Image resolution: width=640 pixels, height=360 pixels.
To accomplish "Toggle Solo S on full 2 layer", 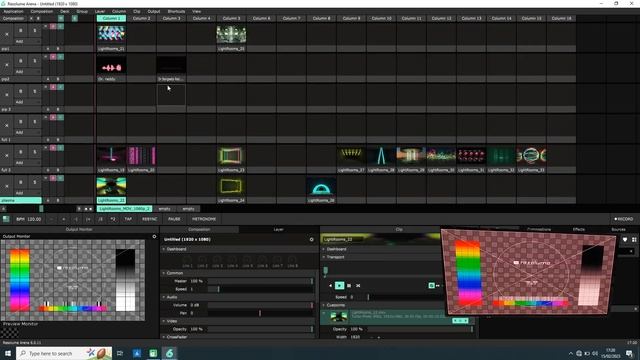I will 35,152.
